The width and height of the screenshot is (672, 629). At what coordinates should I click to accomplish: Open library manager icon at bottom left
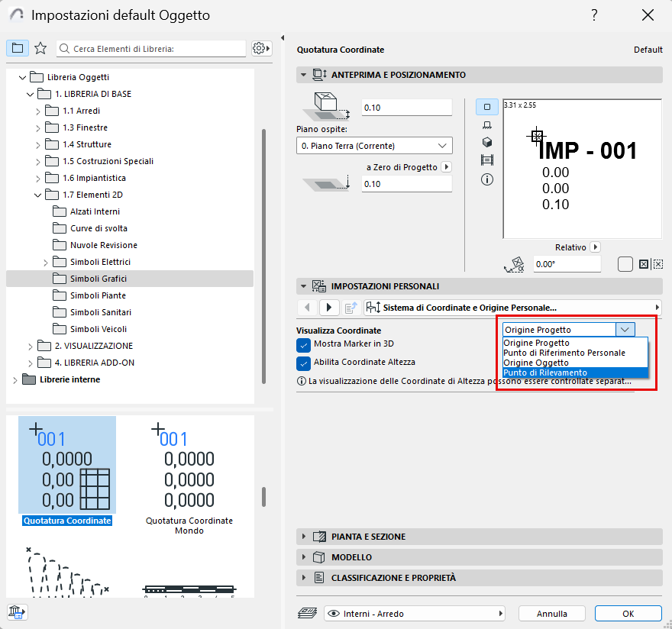coord(17,612)
